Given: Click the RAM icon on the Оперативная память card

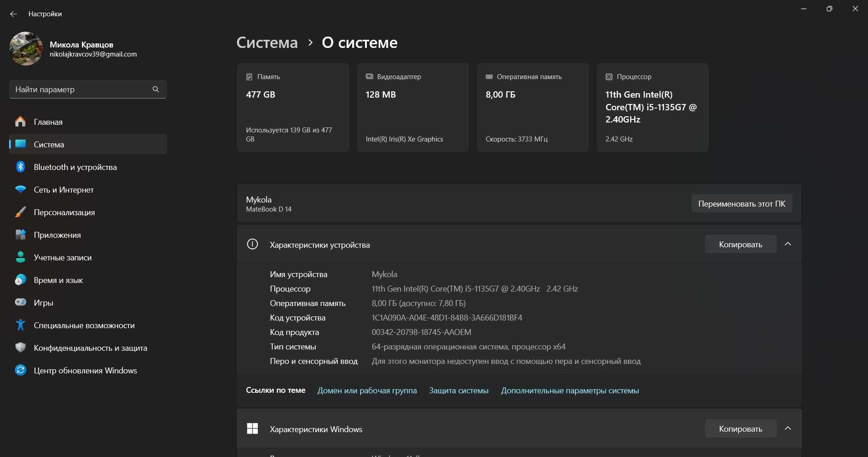Looking at the screenshot, I should point(489,77).
